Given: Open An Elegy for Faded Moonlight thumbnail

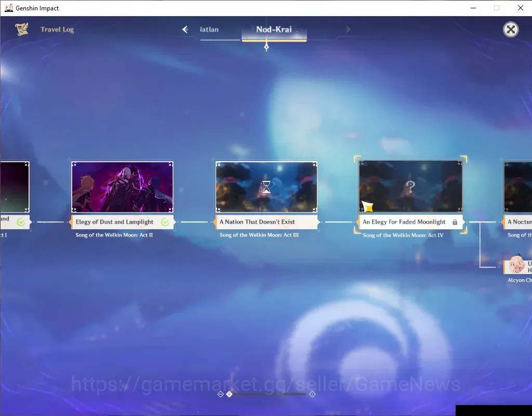Looking at the screenshot, I should [x=410, y=187].
